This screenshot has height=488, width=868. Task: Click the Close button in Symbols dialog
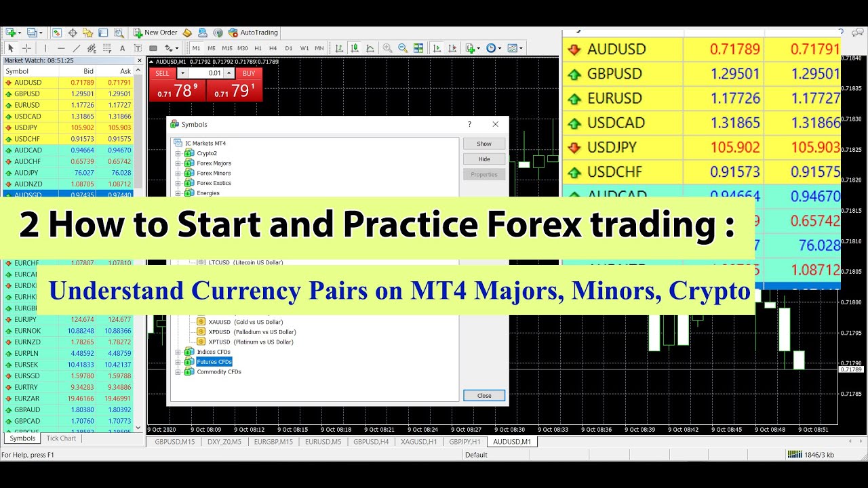[x=484, y=396]
